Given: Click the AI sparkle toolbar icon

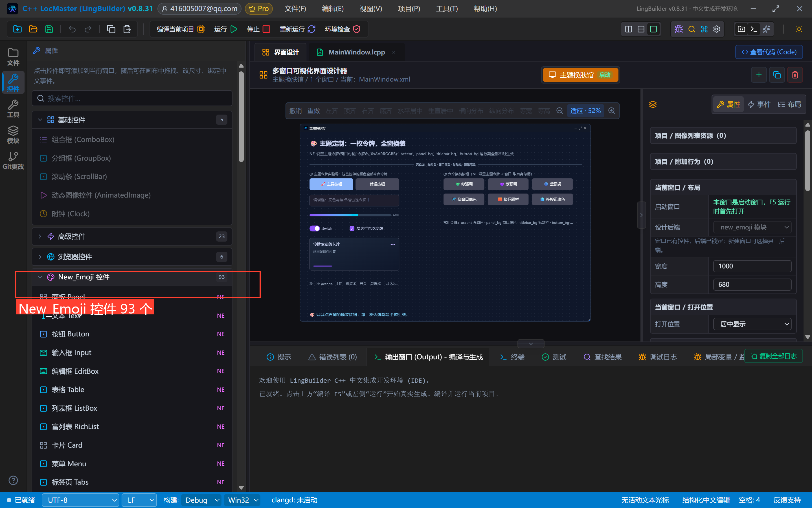Looking at the screenshot, I should (x=766, y=29).
